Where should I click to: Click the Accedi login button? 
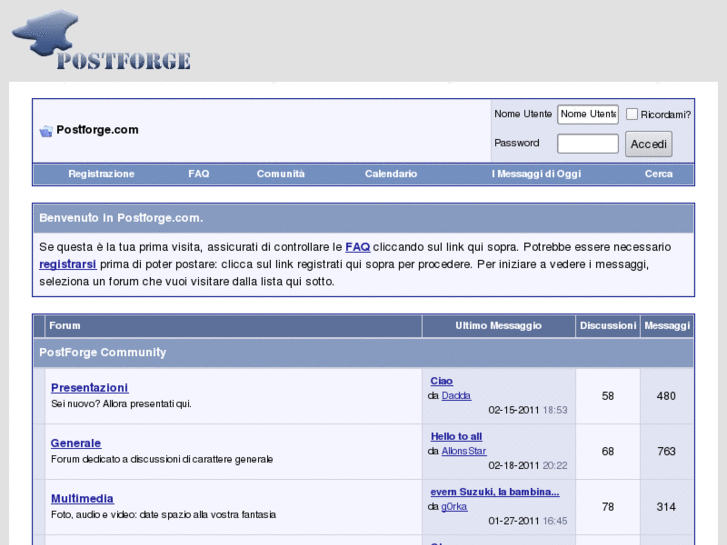pyautogui.click(x=648, y=144)
